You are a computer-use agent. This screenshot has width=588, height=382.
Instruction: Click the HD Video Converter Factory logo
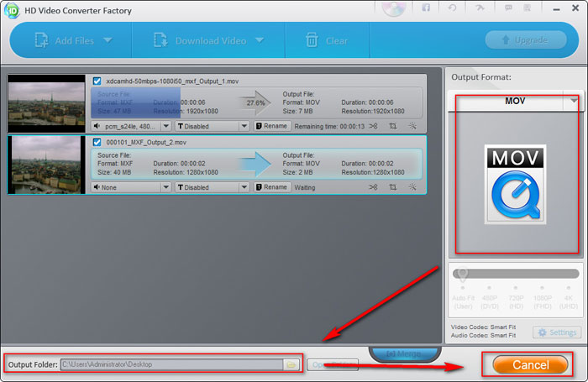tap(12, 11)
